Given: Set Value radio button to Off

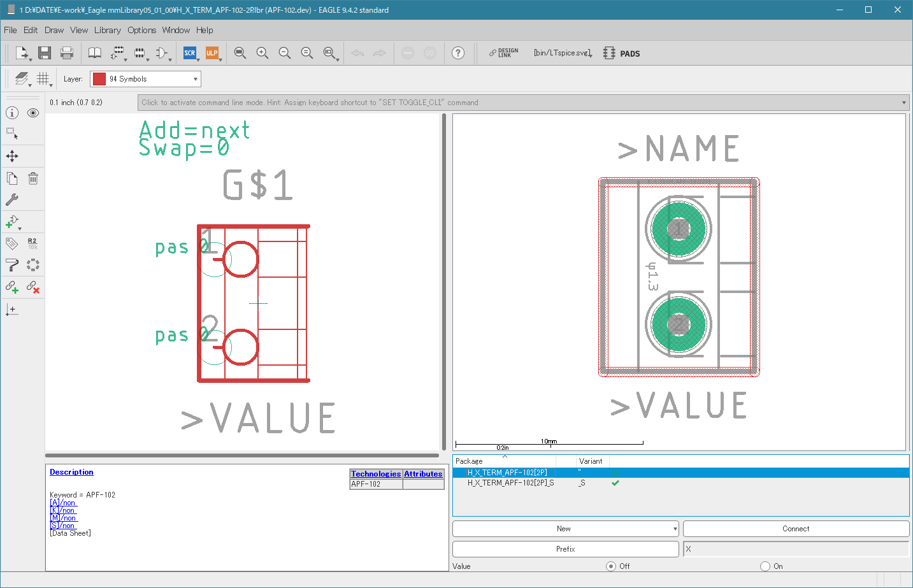Looking at the screenshot, I should pyautogui.click(x=611, y=566).
